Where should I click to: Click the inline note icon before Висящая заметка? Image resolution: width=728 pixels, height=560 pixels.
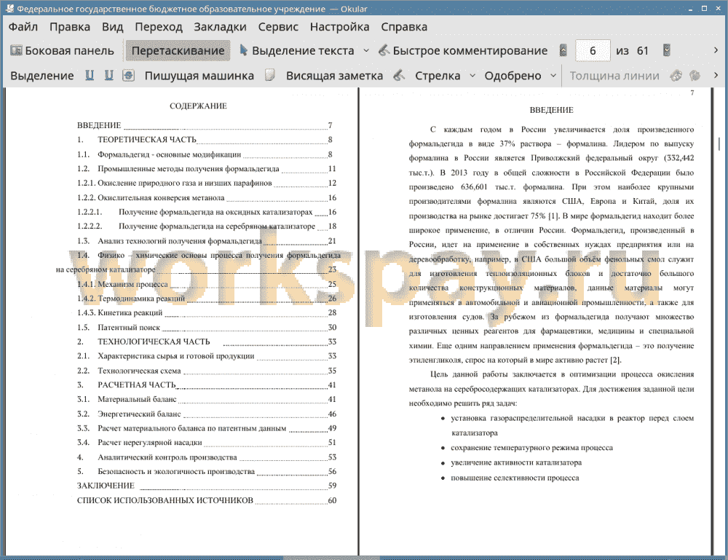pos(270,76)
